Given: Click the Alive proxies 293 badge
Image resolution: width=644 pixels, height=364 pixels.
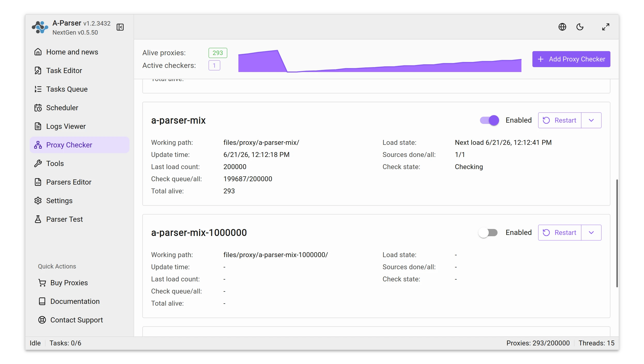Looking at the screenshot, I should pyautogui.click(x=218, y=53).
